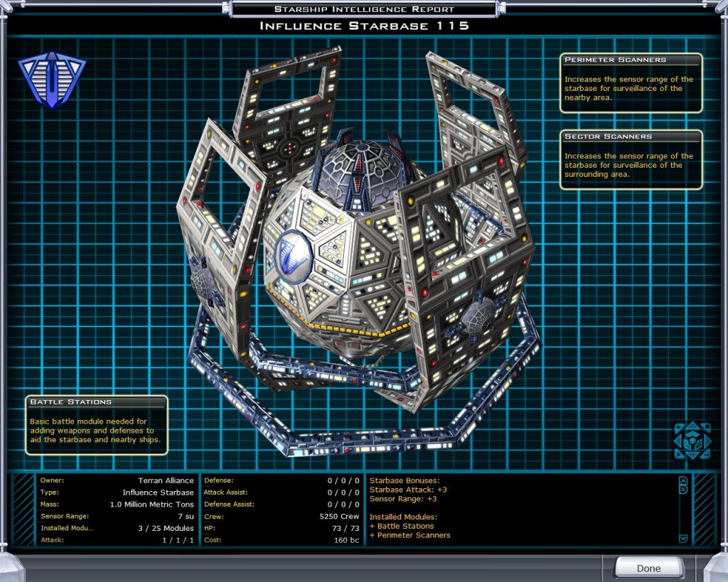The width and height of the screenshot is (728, 582).
Task: Click the Defense Assist value
Action: 343,505
